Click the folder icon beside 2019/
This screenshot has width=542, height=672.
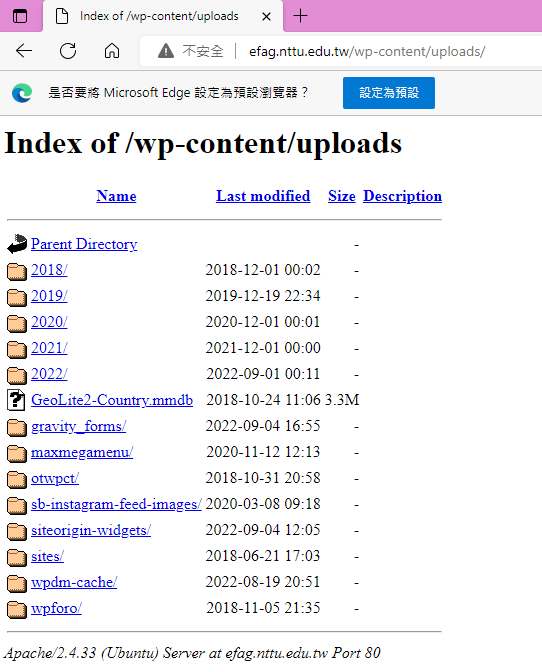click(x=17, y=297)
